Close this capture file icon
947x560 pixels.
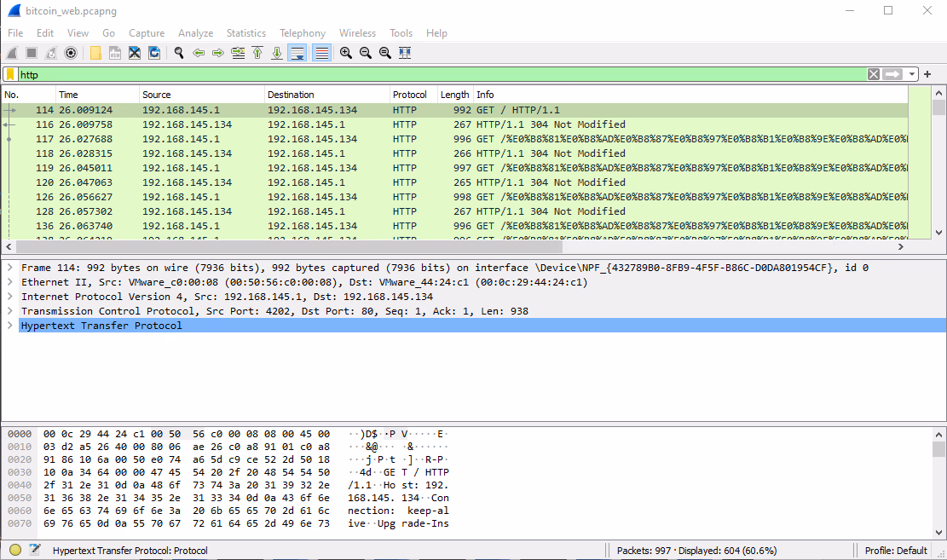[x=135, y=53]
